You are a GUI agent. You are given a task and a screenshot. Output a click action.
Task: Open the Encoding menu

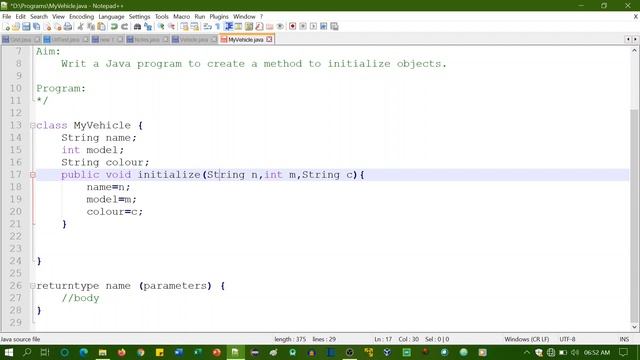(x=81, y=17)
